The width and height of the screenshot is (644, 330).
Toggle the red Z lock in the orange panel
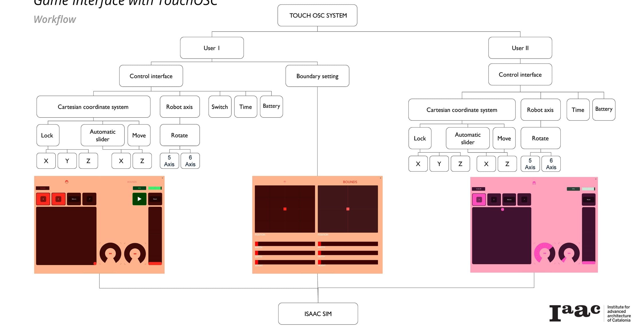58,199
